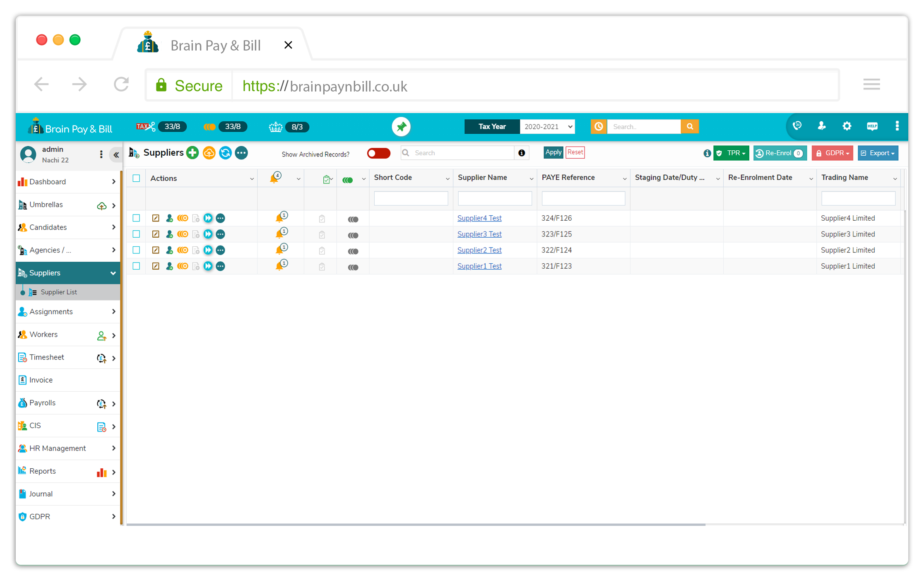
Task: Select the checkbox for Supplier2 Test row
Action: tap(136, 250)
